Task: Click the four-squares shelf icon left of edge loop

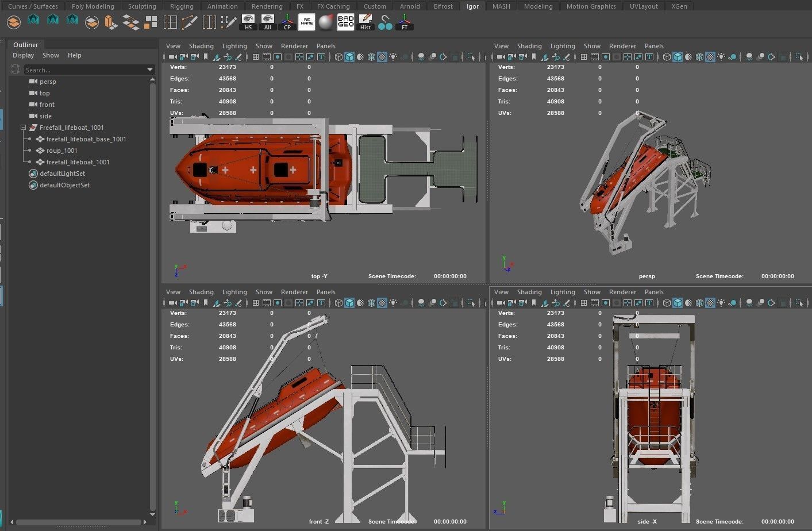Action: [x=151, y=22]
